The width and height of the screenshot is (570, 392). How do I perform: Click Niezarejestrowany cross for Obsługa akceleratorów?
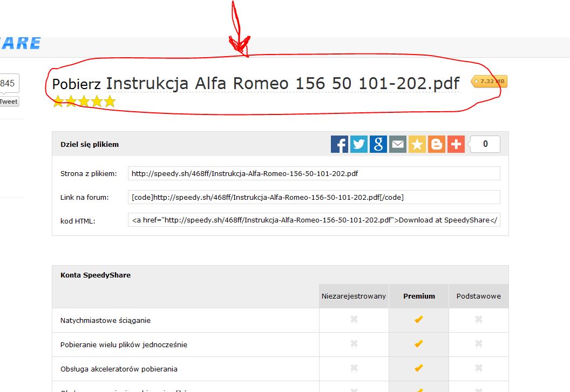tap(354, 368)
